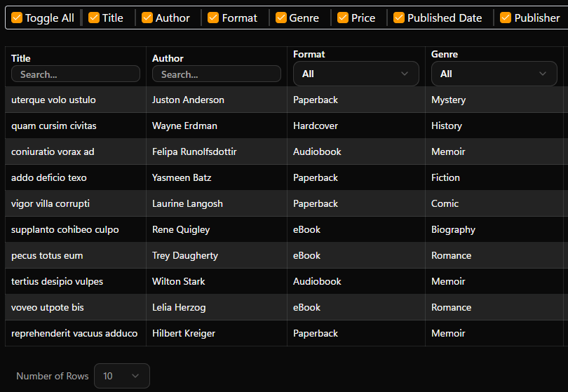Click the 'reprehenderit vacuus adduco' row

click(x=74, y=334)
